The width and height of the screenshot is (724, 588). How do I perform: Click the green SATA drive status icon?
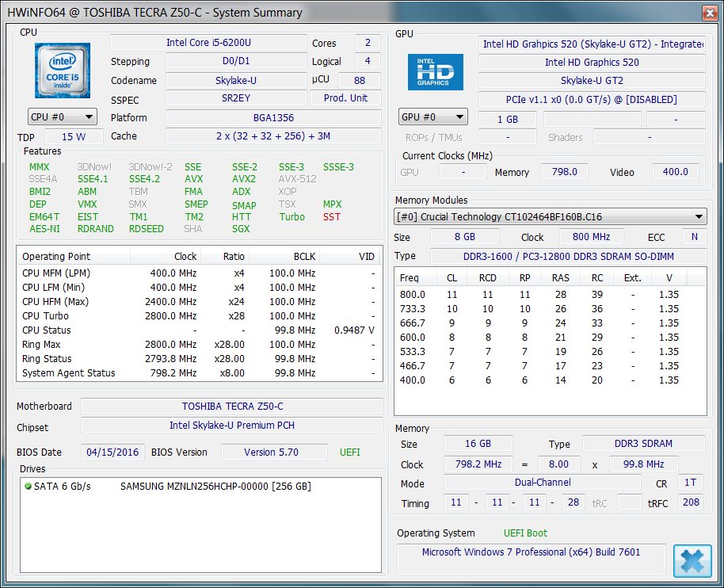pos(28,487)
